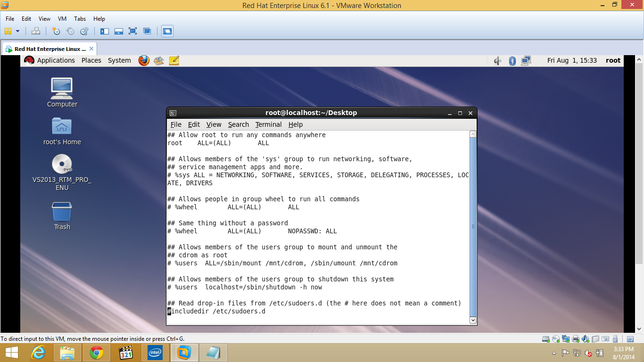Click the muted Windows volume tray icon

click(x=589, y=353)
